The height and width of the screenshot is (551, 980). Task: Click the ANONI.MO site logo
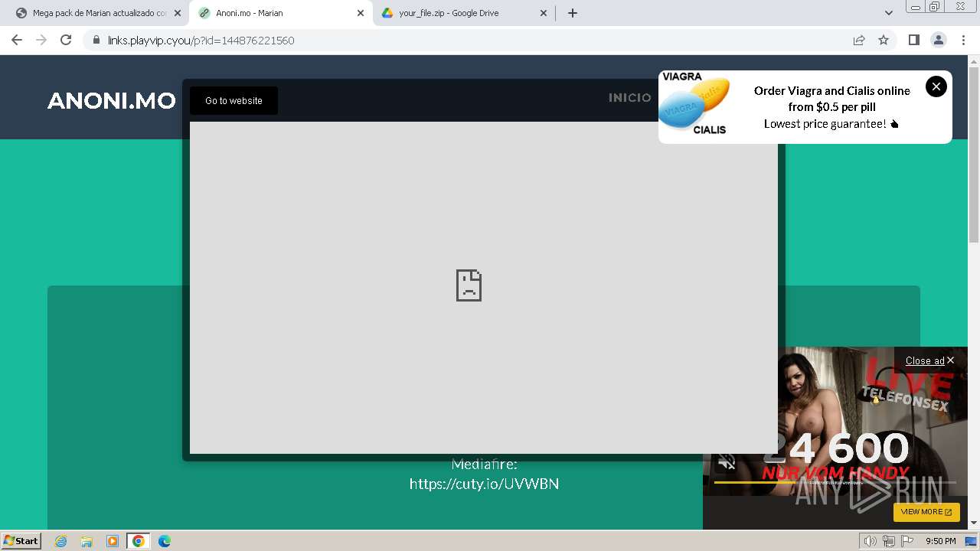[x=112, y=100]
